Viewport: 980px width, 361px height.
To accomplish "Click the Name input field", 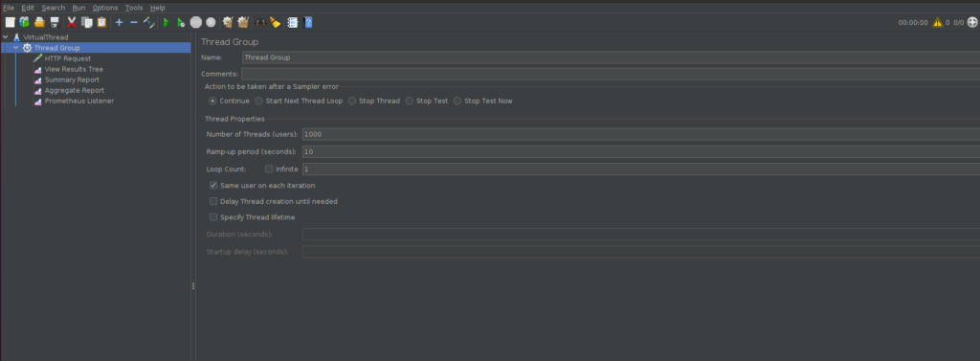I will [611, 57].
